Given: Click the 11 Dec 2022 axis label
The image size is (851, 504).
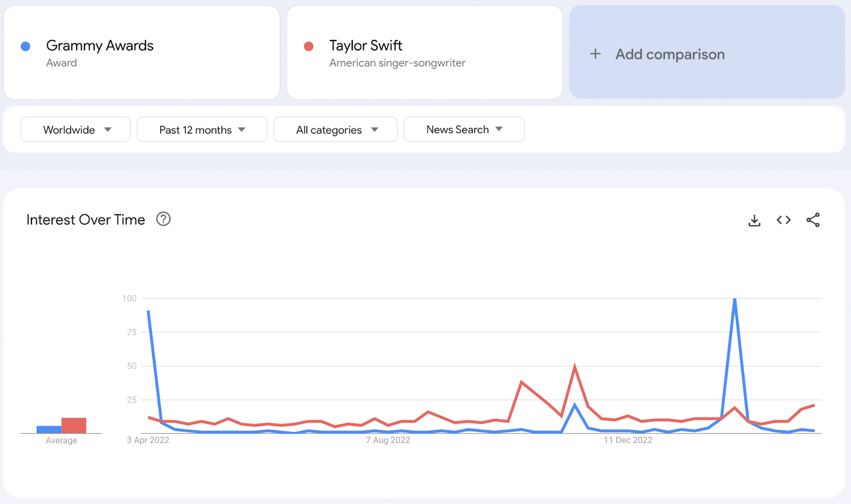Looking at the screenshot, I should pyautogui.click(x=628, y=440).
